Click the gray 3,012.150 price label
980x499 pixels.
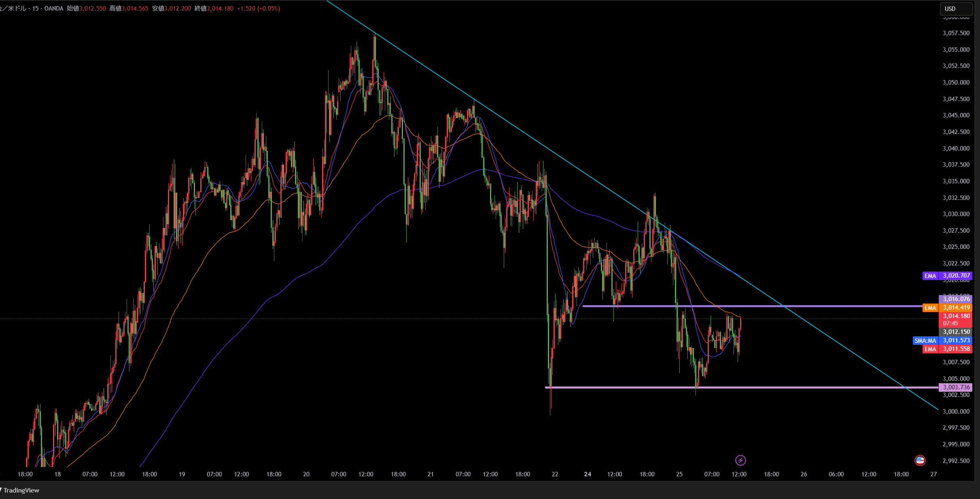point(956,332)
